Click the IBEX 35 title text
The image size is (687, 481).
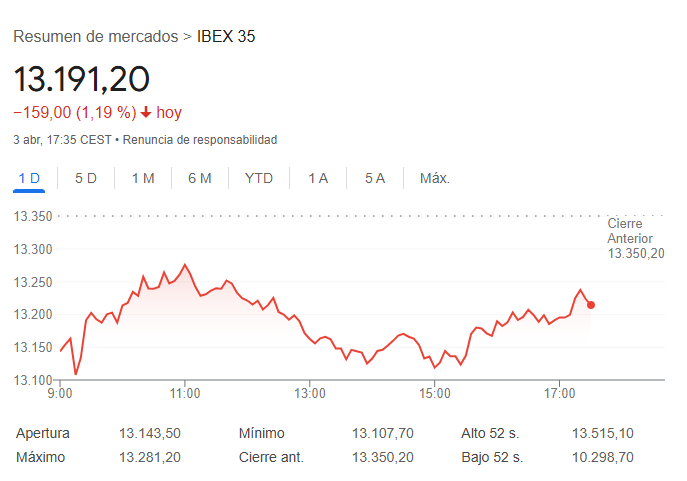(x=226, y=36)
